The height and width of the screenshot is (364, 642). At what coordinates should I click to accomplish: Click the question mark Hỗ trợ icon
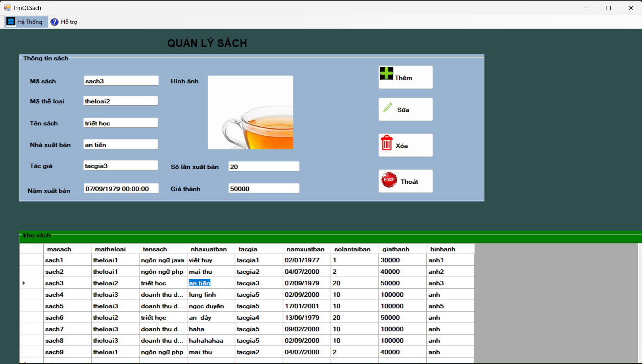tap(54, 22)
